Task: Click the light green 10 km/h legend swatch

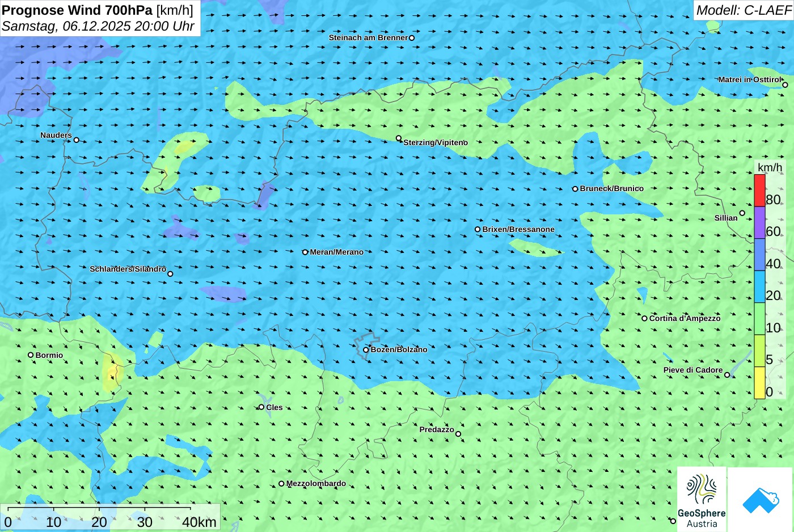Action: [759, 319]
